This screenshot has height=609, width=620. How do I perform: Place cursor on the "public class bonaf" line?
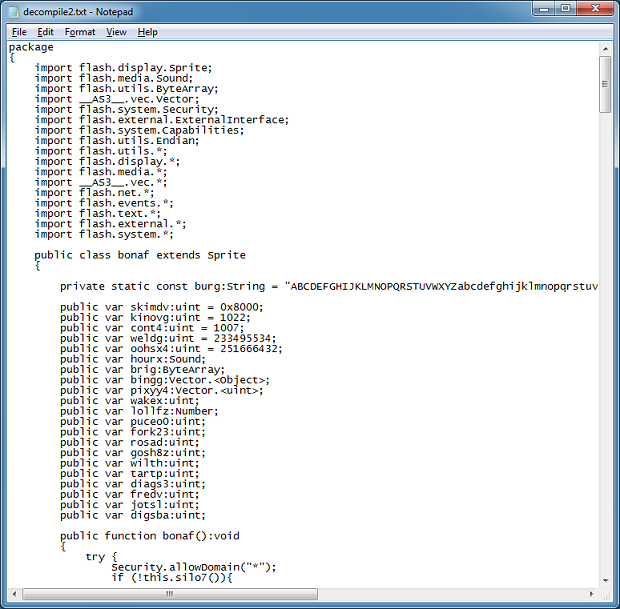click(140, 255)
